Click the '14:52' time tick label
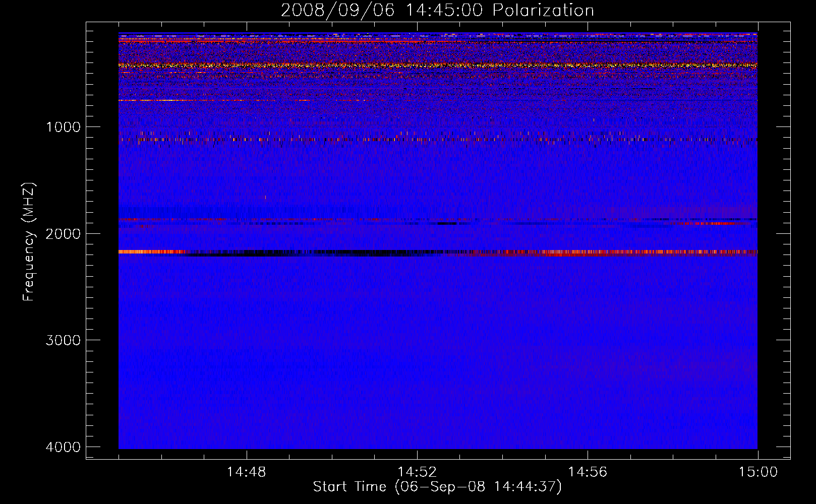Screen dimensions: 816x504 point(417,472)
